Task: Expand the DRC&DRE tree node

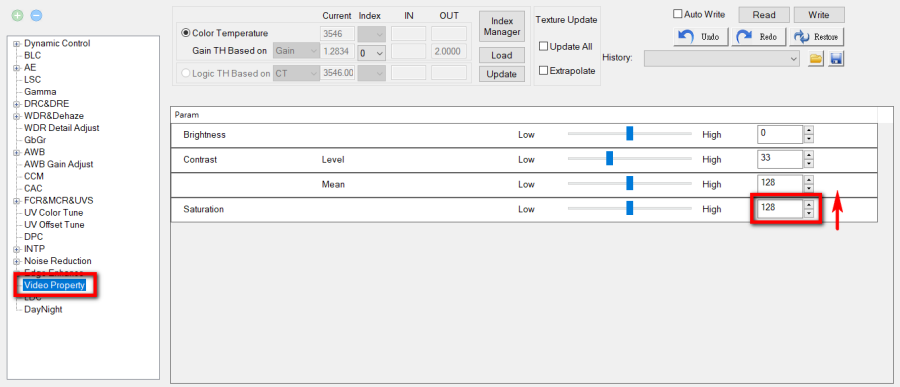Action: click(x=17, y=104)
